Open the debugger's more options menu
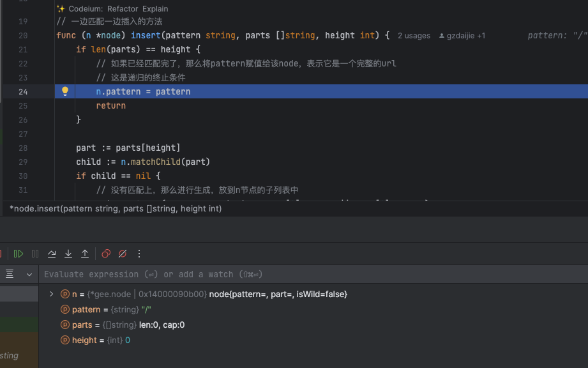The width and height of the screenshot is (588, 368). 139,254
